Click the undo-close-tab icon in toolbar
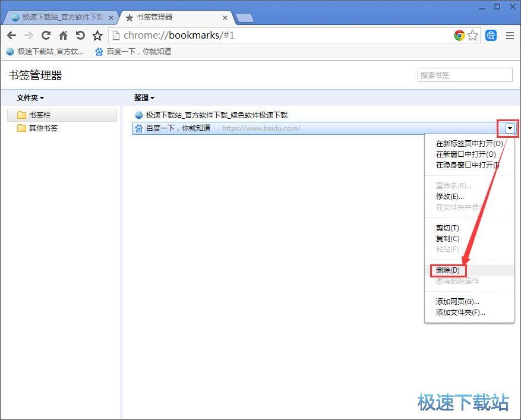 [80, 35]
